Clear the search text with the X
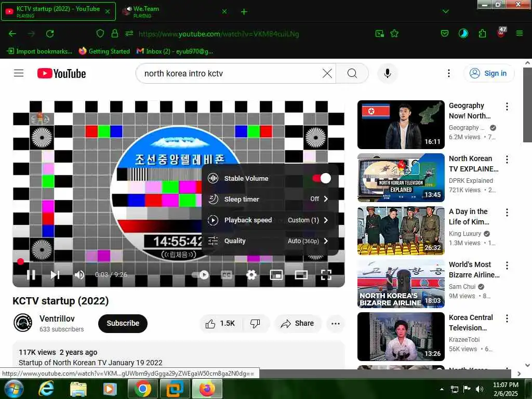The image size is (532, 399). click(x=327, y=73)
